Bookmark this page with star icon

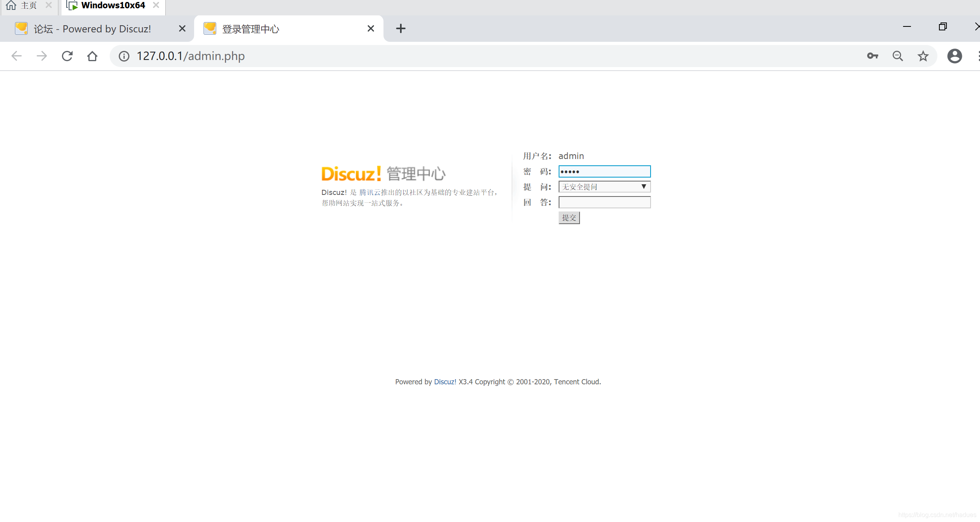[x=923, y=56]
